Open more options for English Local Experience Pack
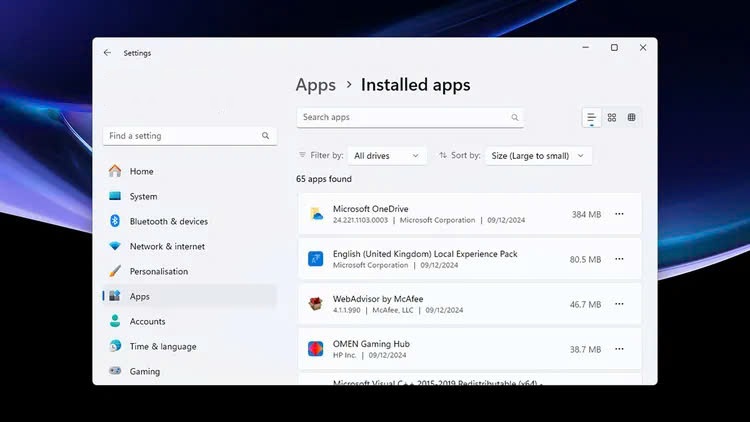 tap(620, 259)
